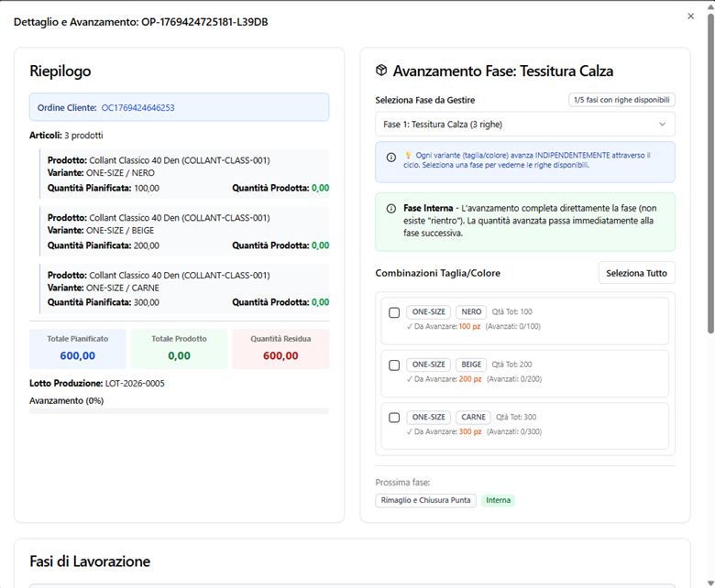
Task: Click the vertical scrollbar thumb
Action: [x=710, y=173]
